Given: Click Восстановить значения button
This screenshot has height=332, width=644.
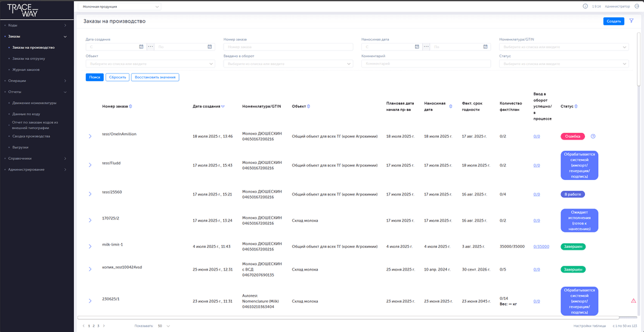Looking at the screenshot, I should [155, 77].
